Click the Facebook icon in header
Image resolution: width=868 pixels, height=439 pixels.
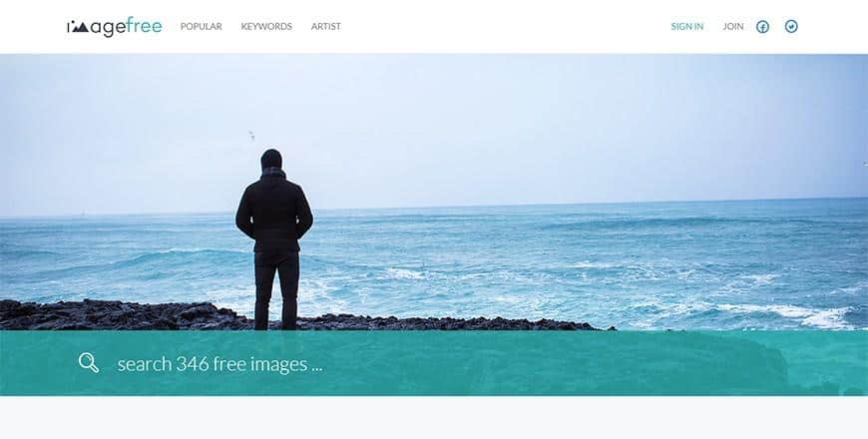pyautogui.click(x=762, y=27)
